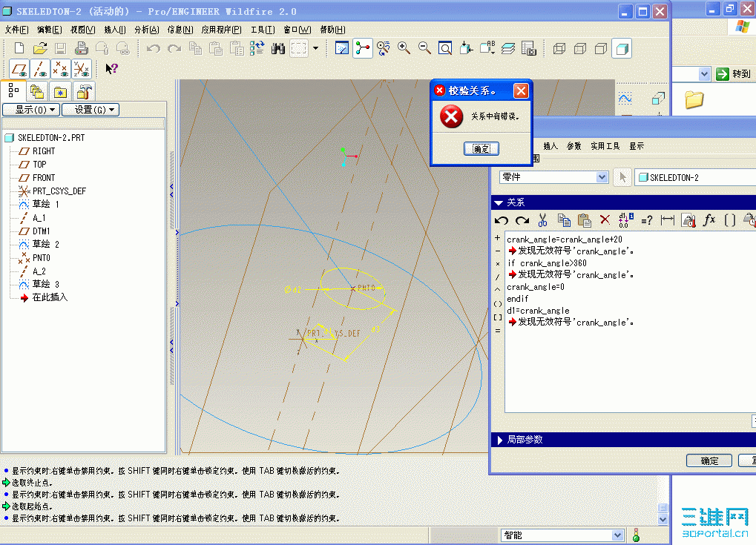Screen dimensions: 756x545
Task: Open the binoculars Find tool
Action: click(278, 48)
